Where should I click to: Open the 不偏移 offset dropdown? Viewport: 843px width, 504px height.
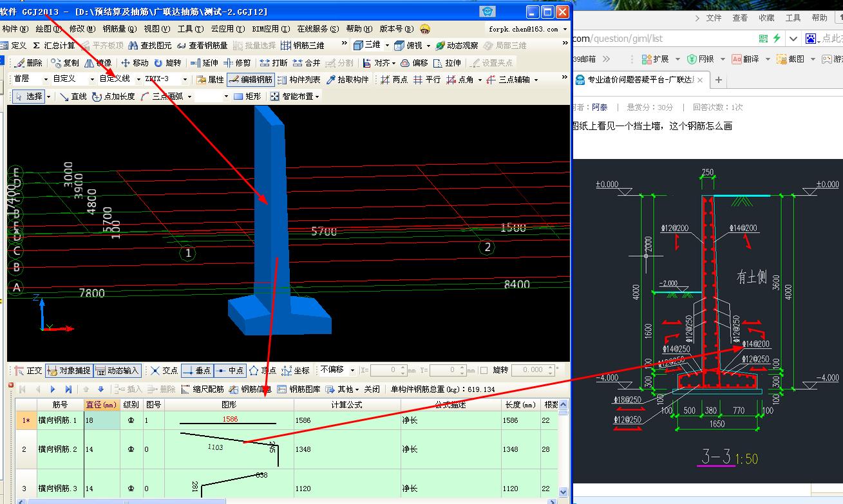(352, 370)
